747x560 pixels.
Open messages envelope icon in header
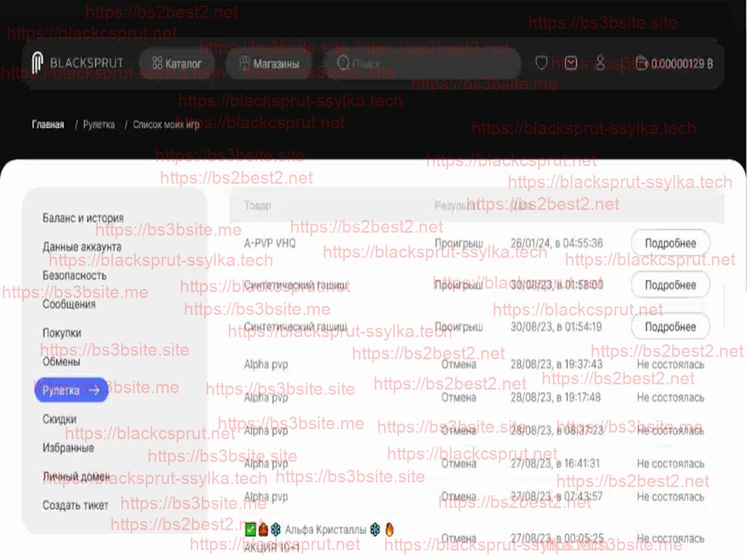pyautogui.click(x=571, y=62)
